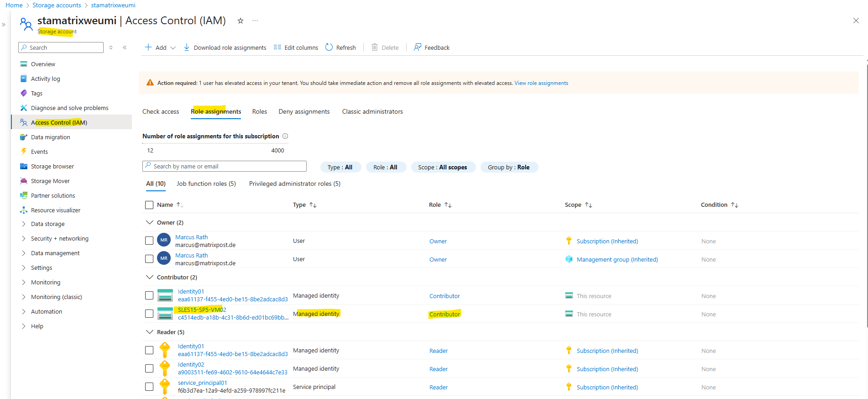
Task: Click the vertical scrollbar on right
Action: pos(866,196)
